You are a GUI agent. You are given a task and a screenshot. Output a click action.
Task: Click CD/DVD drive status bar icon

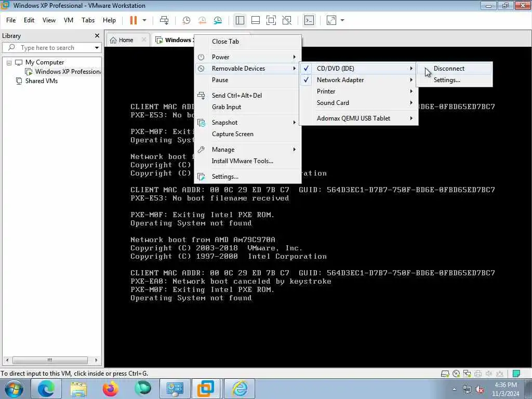pyautogui.click(x=456, y=374)
